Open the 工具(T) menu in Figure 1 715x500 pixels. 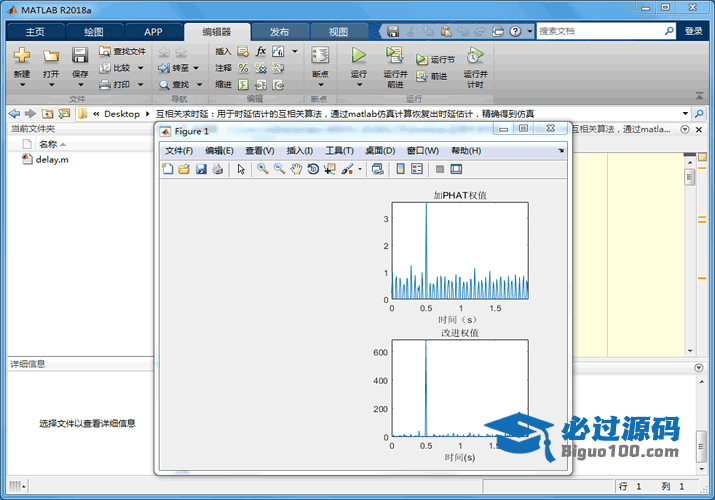click(x=340, y=151)
